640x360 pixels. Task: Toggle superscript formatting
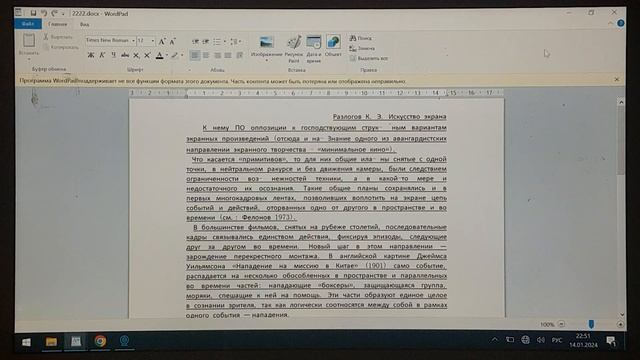147,56
